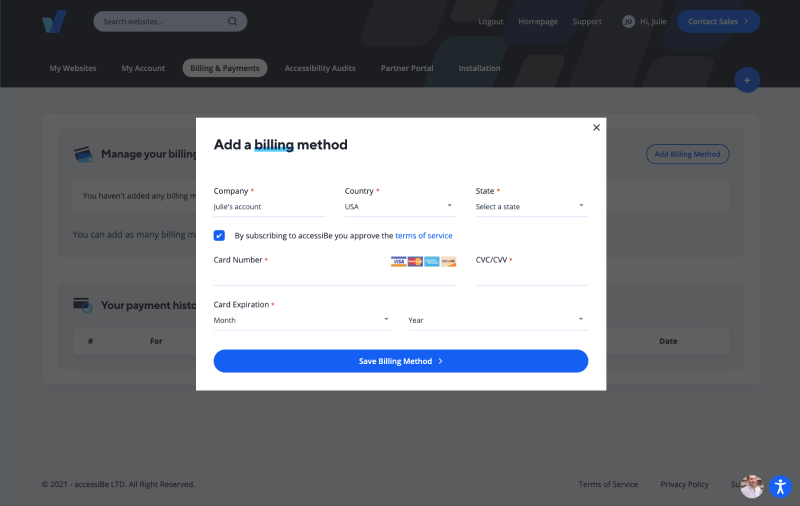This screenshot has height=506, width=800.
Task: Click the Manage your billing card icon
Action: coord(83,154)
